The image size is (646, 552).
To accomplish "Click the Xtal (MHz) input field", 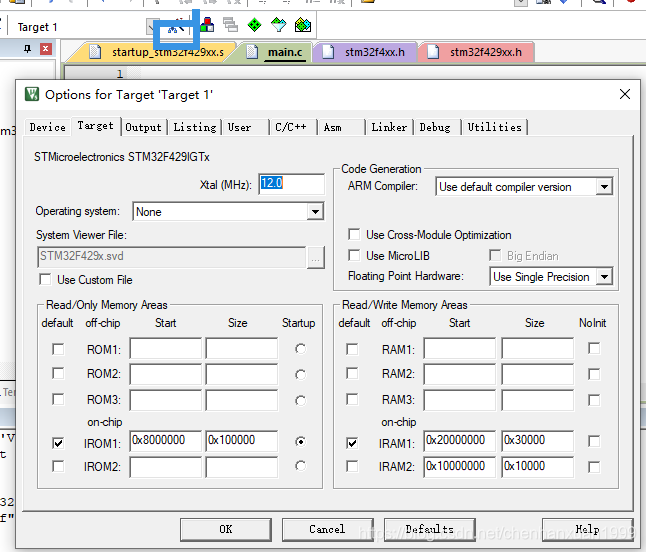I will (x=292, y=183).
